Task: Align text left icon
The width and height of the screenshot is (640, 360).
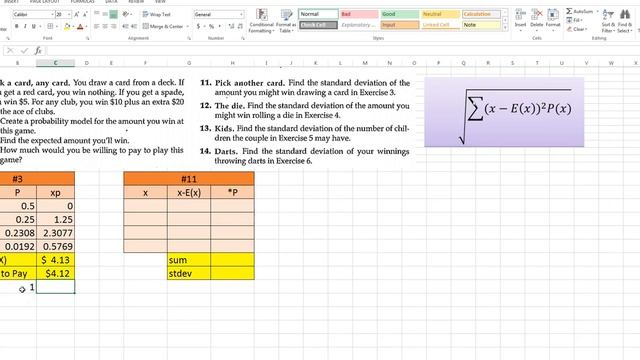Action: coord(97,27)
